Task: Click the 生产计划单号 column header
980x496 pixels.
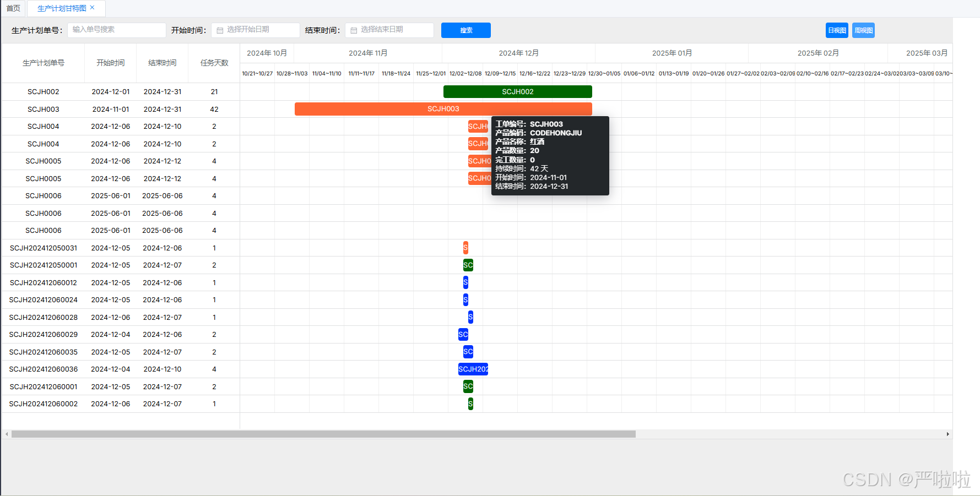Action: click(x=44, y=63)
